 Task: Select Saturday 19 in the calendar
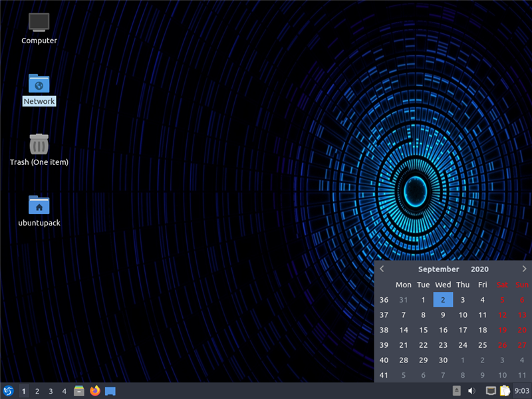(x=502, y=330)
